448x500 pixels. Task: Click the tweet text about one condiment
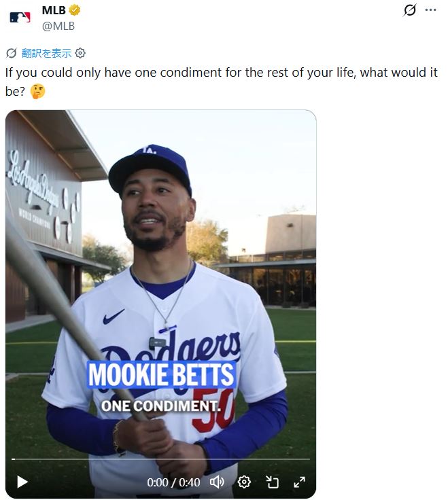[204, 73]
